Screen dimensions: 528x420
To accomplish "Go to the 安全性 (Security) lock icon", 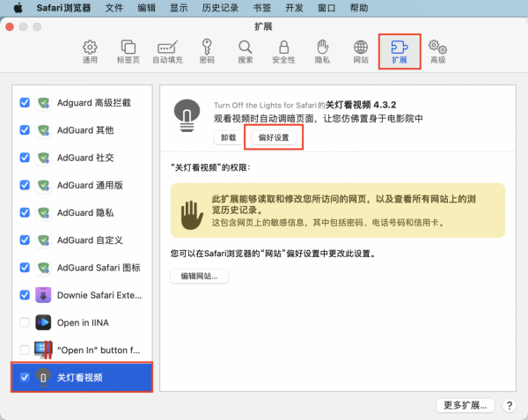I will [x=283, y=52].
